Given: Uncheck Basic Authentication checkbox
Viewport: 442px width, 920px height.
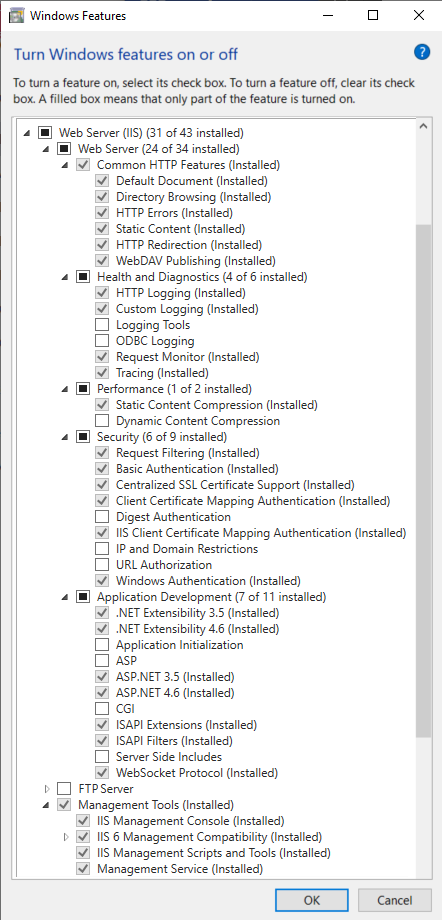Looking at the screenshot, I should [x=102, y=469].
